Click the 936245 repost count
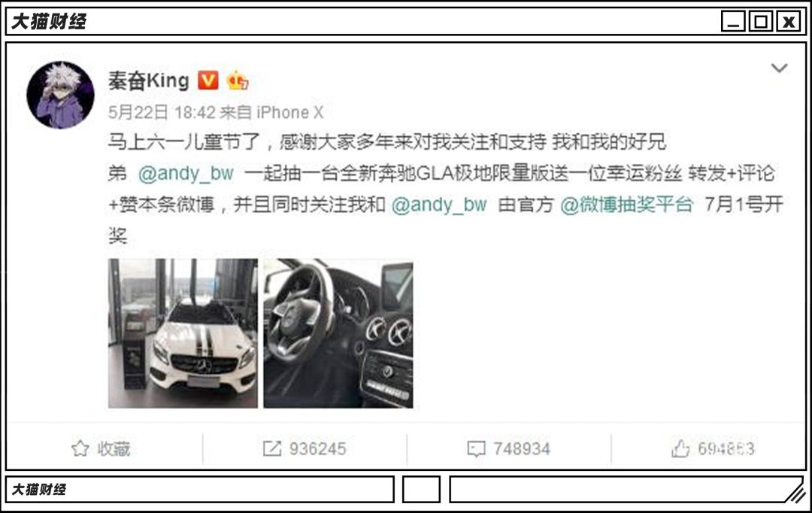This screenshot has width=812, height=513. [x=317, y=449]
